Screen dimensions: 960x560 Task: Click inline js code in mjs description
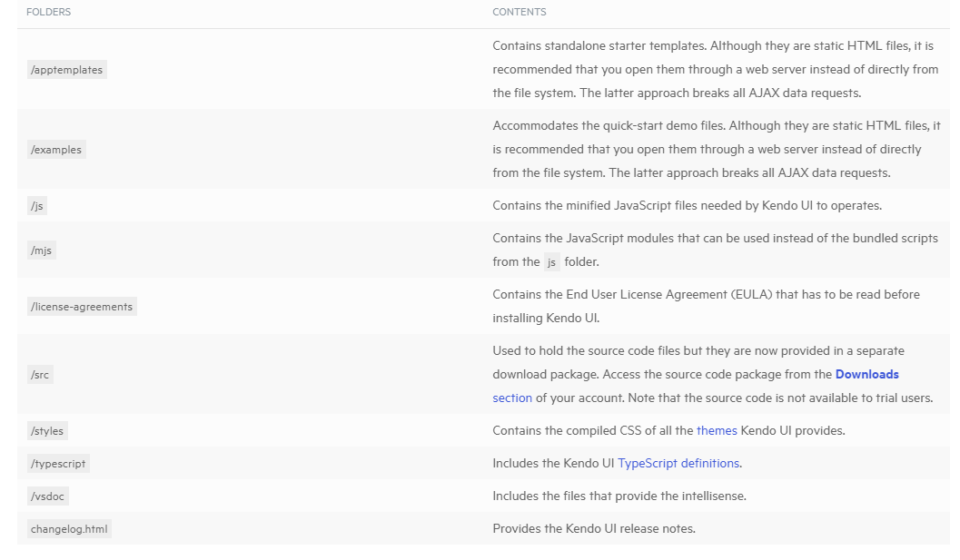pos(551,262)
